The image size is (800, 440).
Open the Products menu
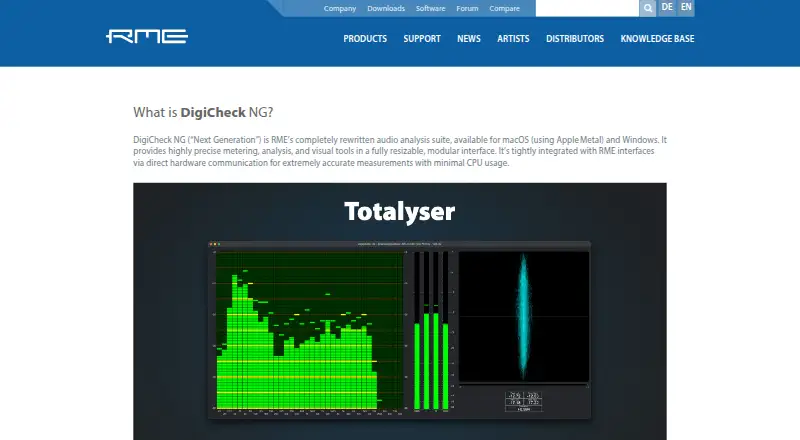click(365, 39)
